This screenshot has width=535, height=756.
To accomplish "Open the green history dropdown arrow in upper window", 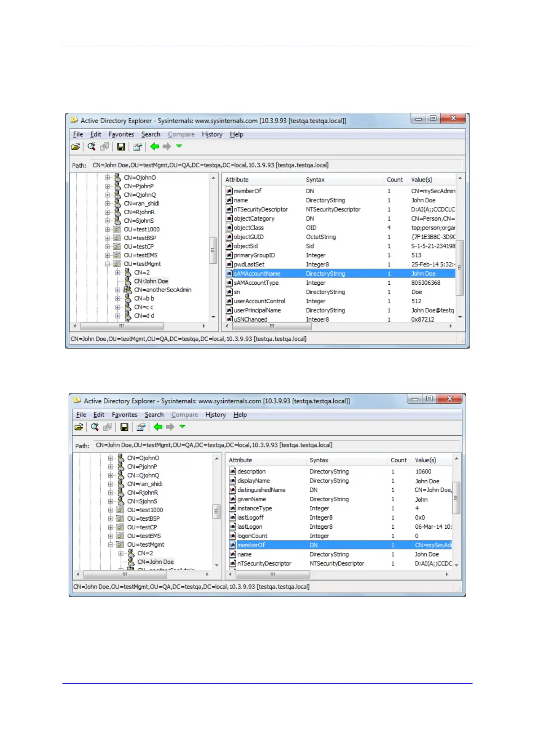I will click(179, 146).
